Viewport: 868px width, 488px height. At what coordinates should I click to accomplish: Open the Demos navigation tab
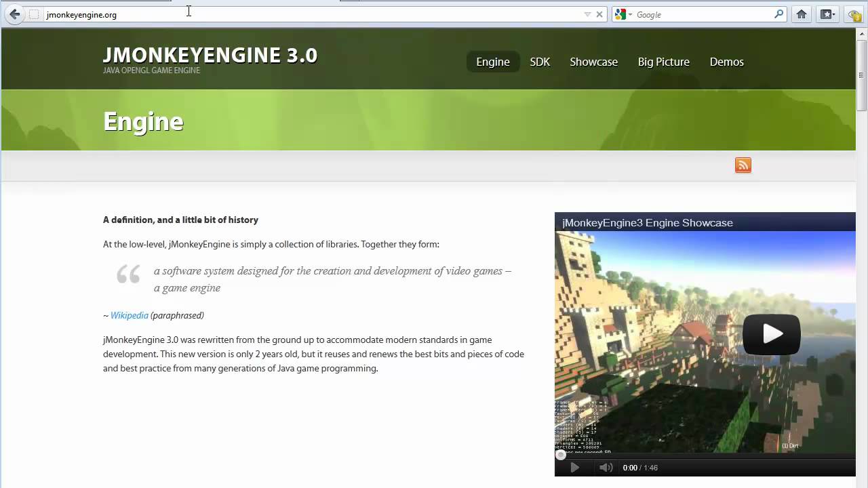click(x=726, y=62)
